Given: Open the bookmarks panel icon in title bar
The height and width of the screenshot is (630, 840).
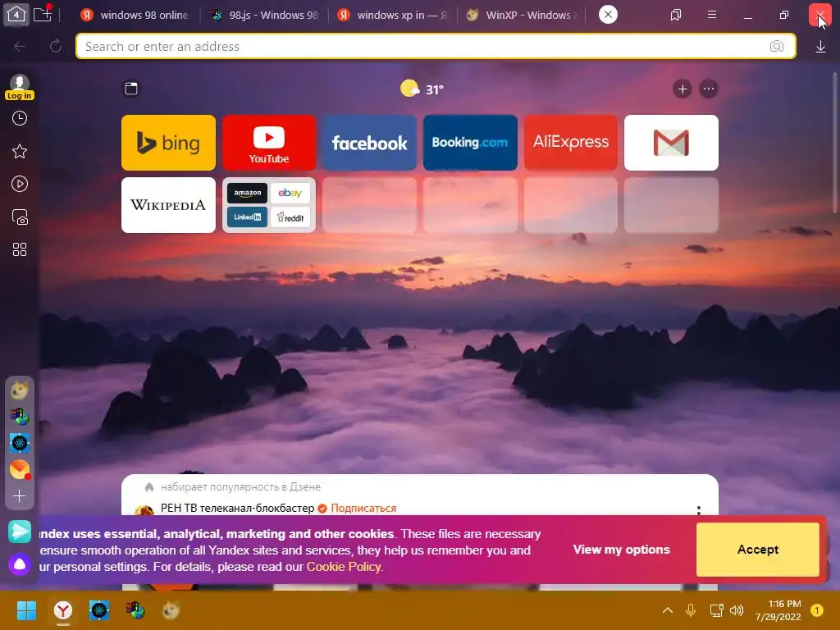Looking at the screenshot, I should tap(676, 15).
